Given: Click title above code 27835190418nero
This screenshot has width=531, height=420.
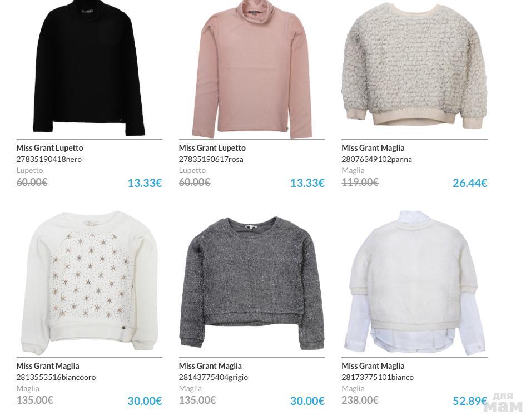Looking at the screenshot, I should pyautogui.click(x=50, y=147).
